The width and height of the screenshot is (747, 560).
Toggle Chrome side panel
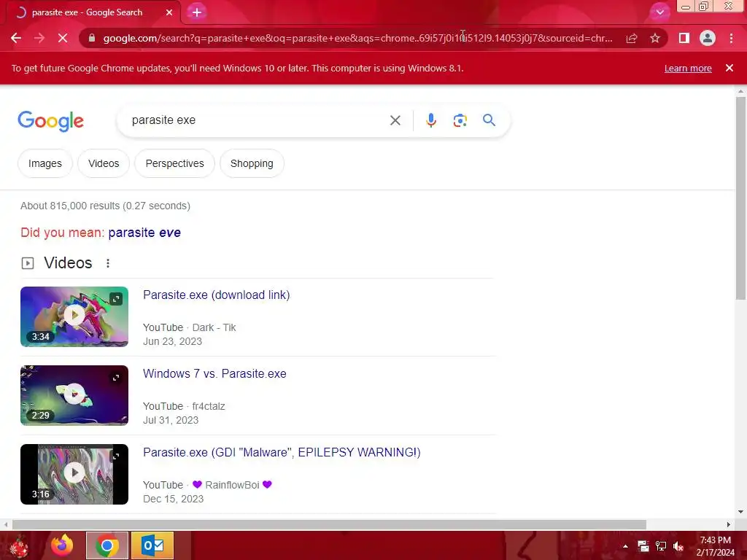click(x=684, y=38)
